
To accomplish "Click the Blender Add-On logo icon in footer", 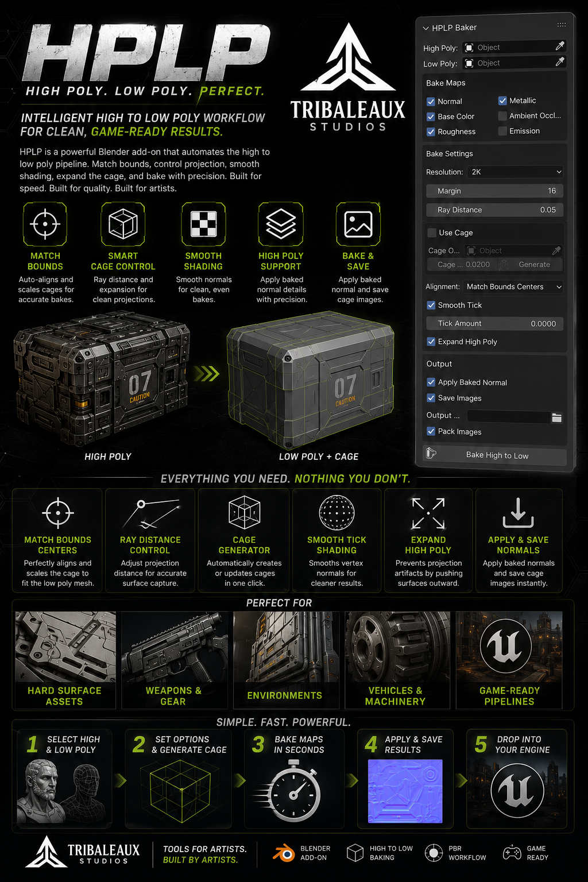I will point(283,853).
